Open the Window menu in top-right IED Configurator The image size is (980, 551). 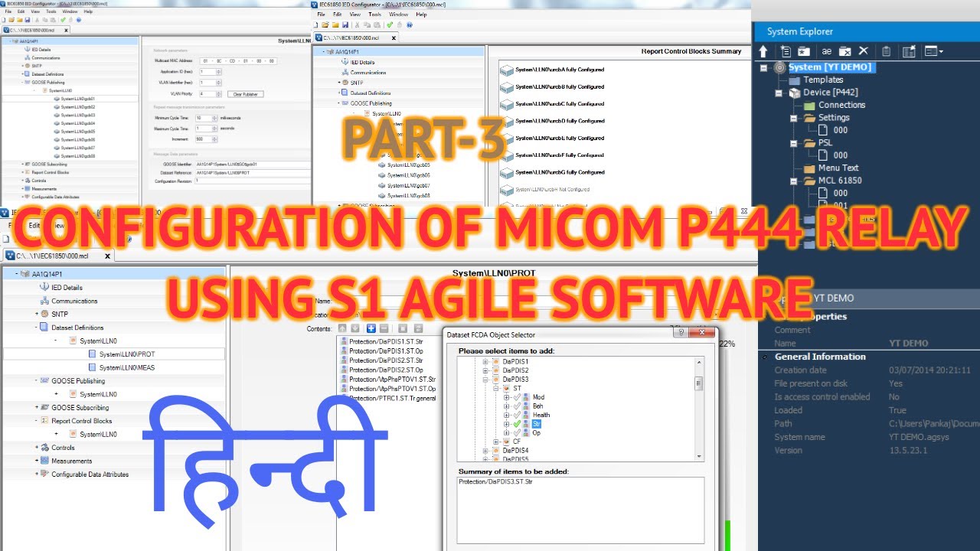point(398,15)
